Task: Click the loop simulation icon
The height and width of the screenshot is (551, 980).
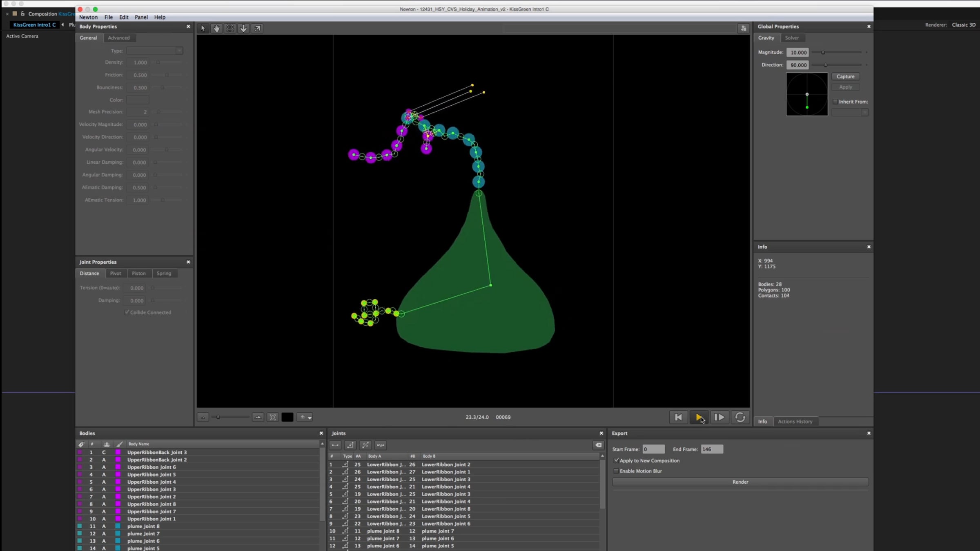Action: (740, 417)
